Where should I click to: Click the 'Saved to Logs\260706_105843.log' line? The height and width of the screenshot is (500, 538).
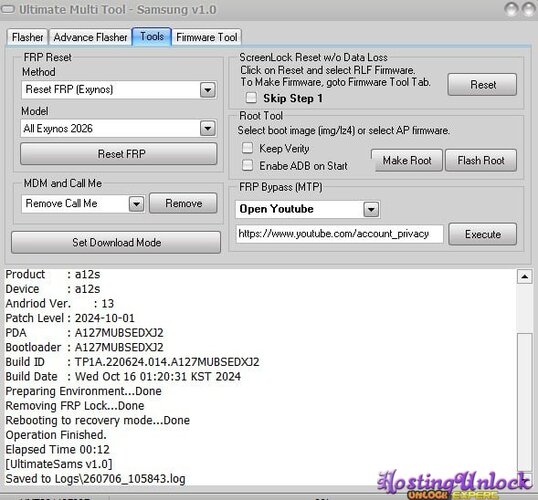(95, 478)
